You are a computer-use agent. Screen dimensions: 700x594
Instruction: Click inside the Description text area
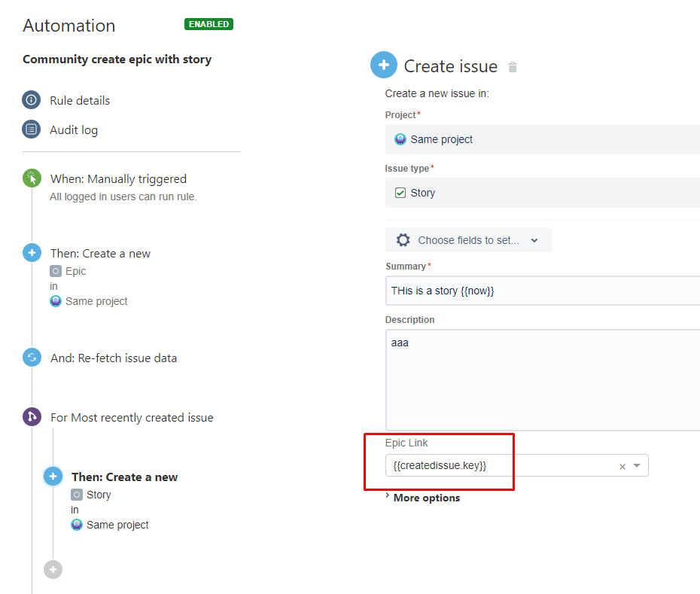(543, 380)
